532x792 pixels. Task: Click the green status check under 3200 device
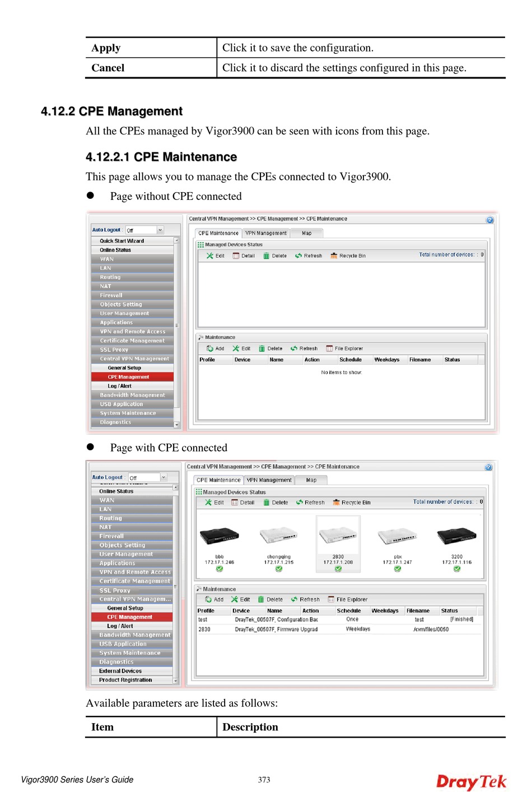[457, 569]
